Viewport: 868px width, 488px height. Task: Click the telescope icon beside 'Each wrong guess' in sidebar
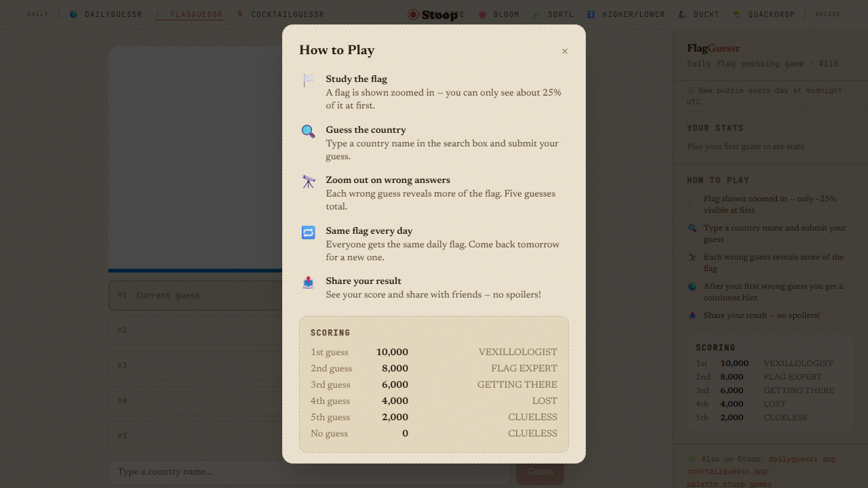click(x=692, y=258)
